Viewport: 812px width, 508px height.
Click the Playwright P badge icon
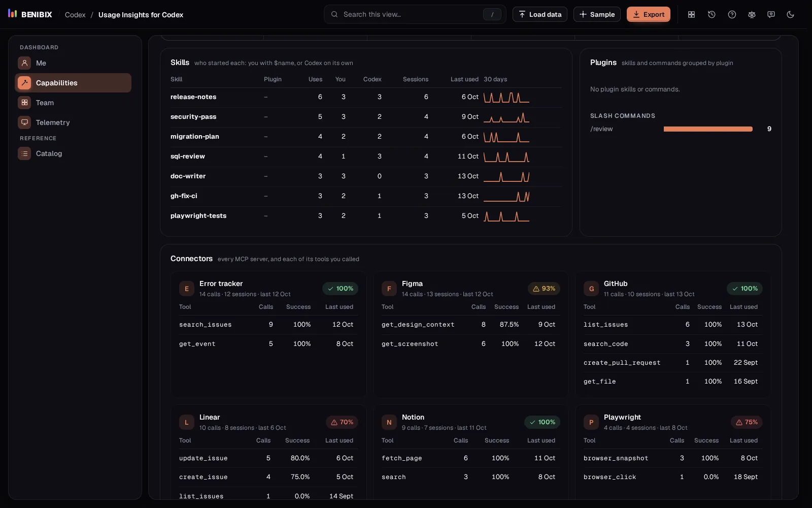(x=591, y=422)
